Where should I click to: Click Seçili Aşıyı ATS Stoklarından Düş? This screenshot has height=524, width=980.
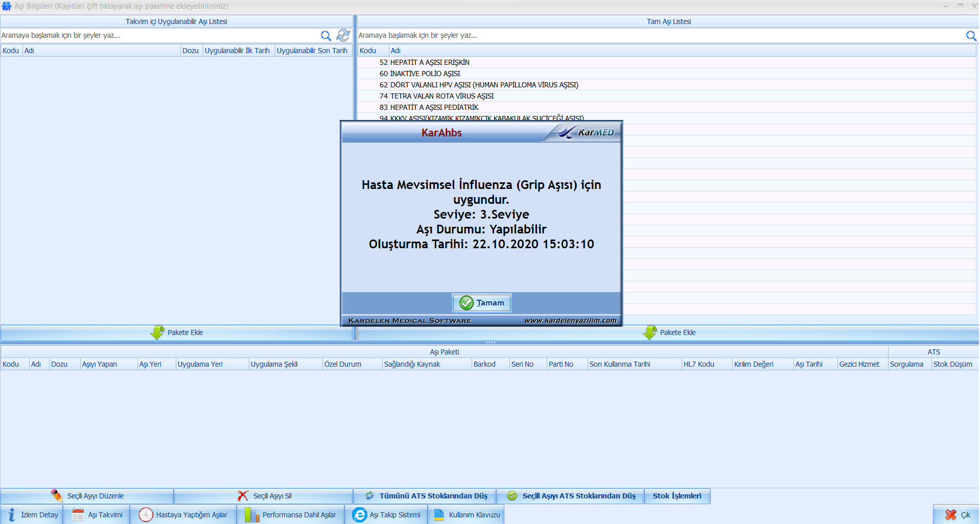pyautogui.click(x=571, y=496)
